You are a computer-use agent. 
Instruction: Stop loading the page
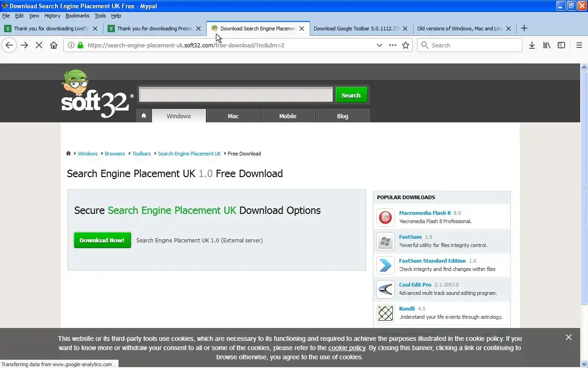(39, 45)
